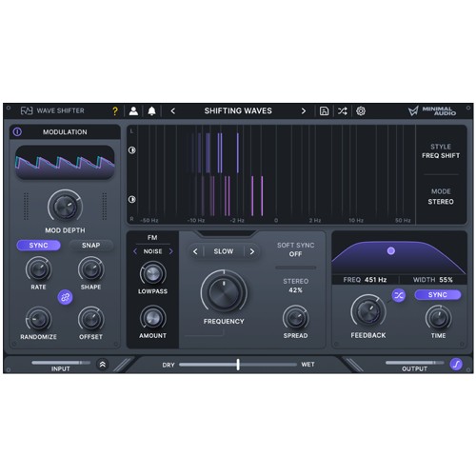Click the left channel marker icon in display
The height and width of the screenshot is (476, 476).
coord(132,150)
